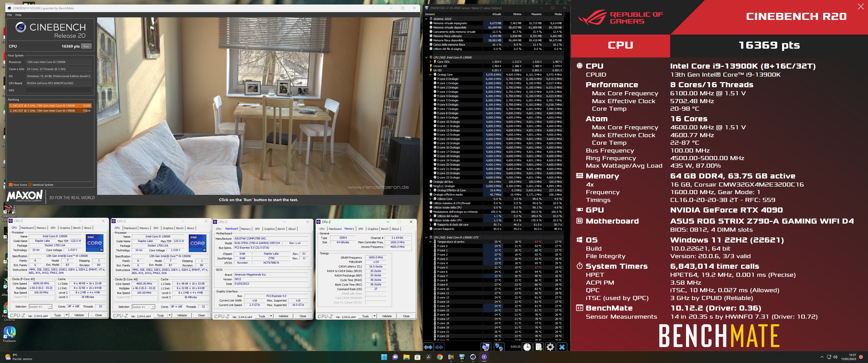Open Chat icon in taskbar

point(395,357)
